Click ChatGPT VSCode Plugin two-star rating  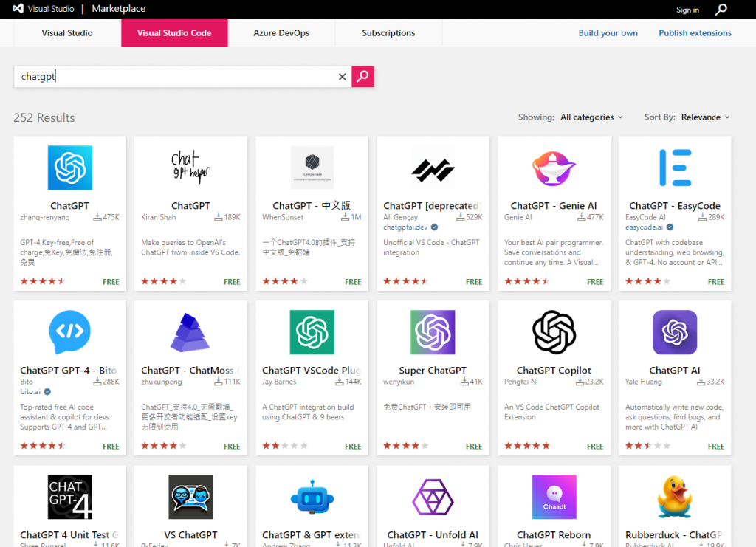click(x=285, y=446)
